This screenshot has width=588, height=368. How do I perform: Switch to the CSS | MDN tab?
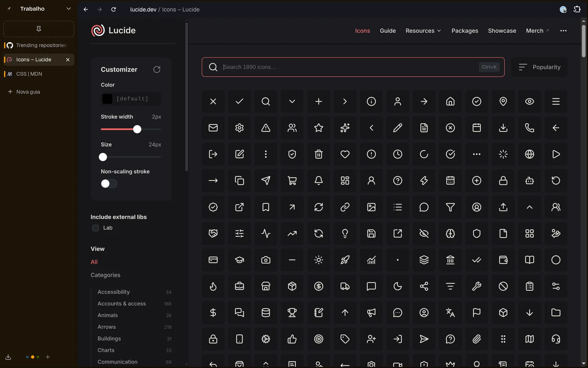[39, 74]
